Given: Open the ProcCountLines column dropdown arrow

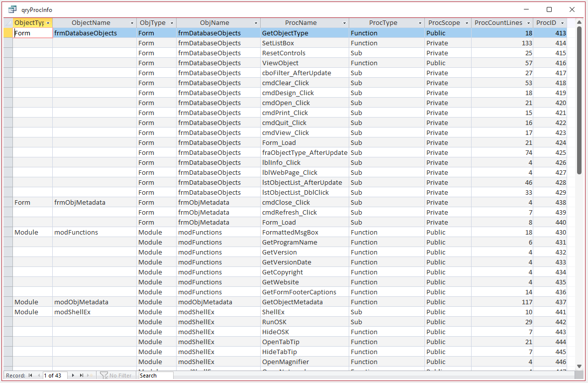Looking at the screenshot, I should (x=528, y=23).
